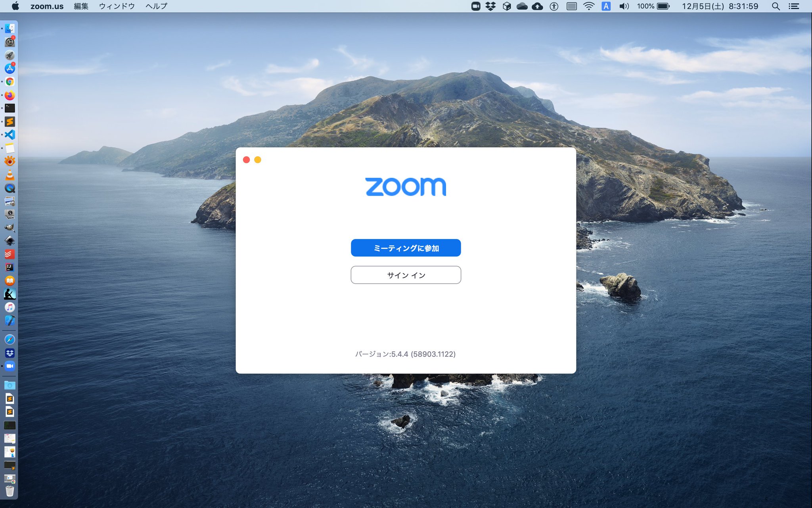Screen dimensions: 812x508
Task: Open Visual Studio Code from the Dock
Action: [10, 135]
